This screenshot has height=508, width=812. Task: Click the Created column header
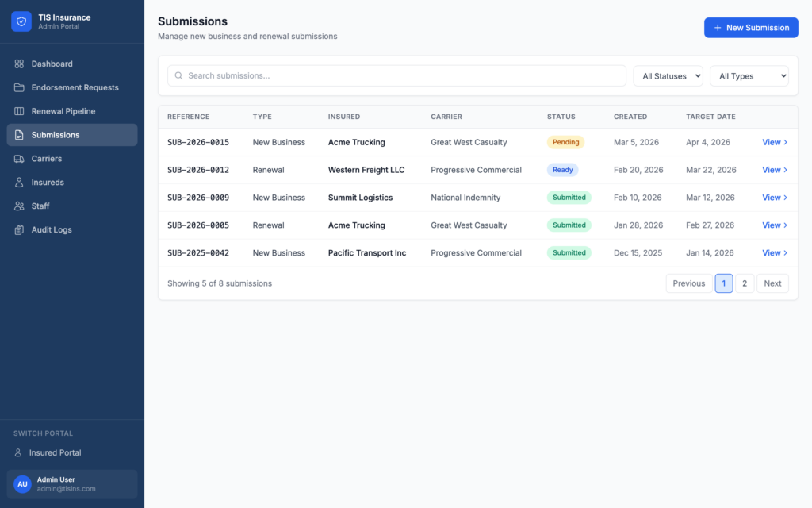click(630, 117)
